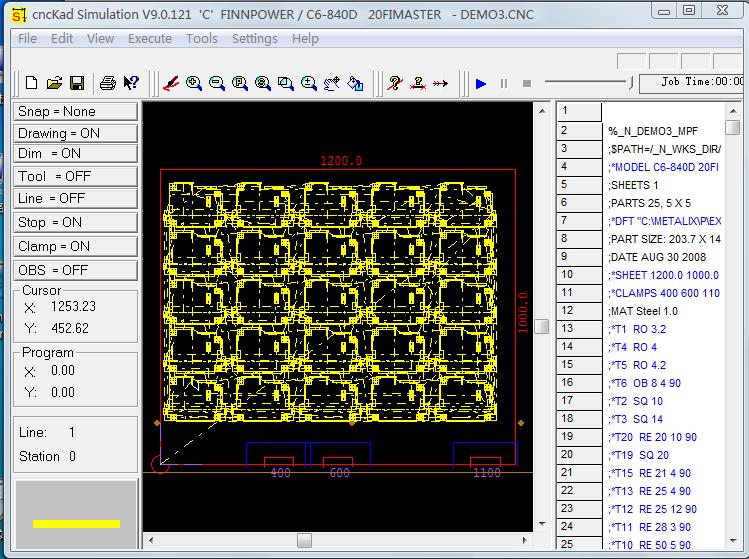
Task: Click the code list scroll down arrow
Action: coord(733,541)
